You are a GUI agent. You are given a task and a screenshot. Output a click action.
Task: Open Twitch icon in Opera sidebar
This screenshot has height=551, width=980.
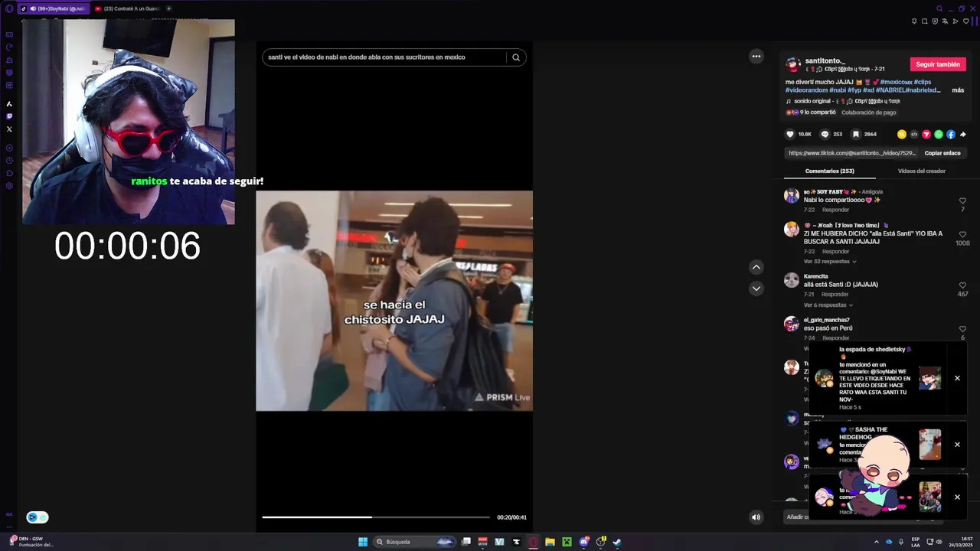[9, 116]
